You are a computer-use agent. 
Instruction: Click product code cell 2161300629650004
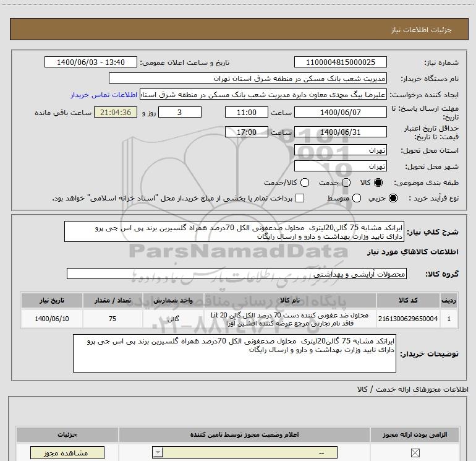point(408,319)
